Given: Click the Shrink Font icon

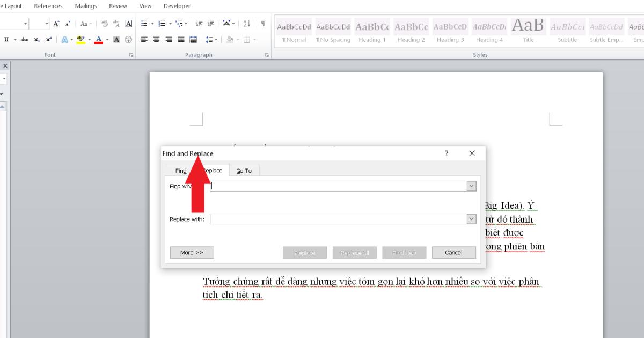Looking at the screenshot, I should pos(68,24).
